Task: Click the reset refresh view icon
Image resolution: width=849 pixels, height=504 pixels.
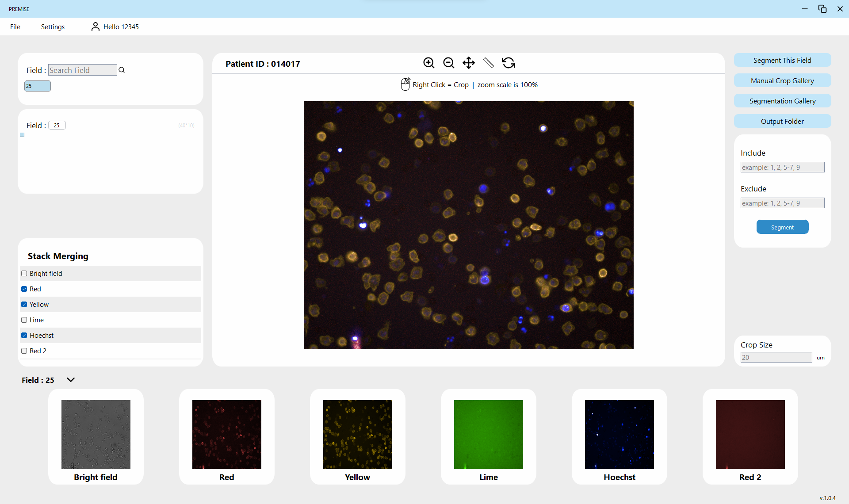Action: pos(509,63)
